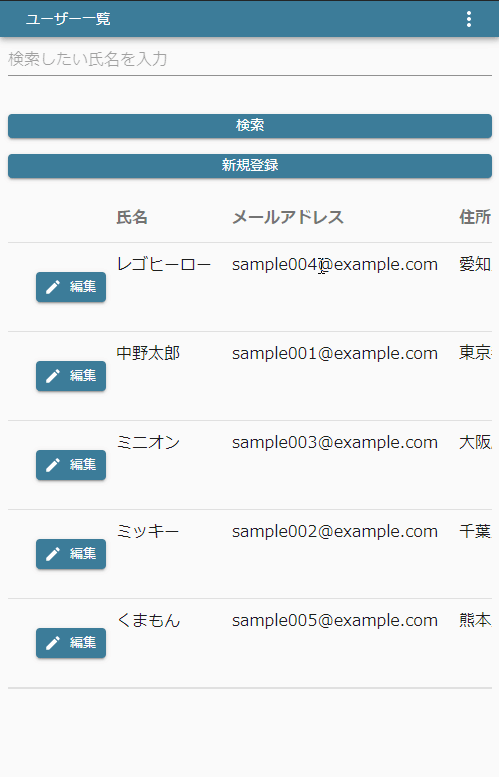Select the sample001@example.com email cell

pos(334,353)
